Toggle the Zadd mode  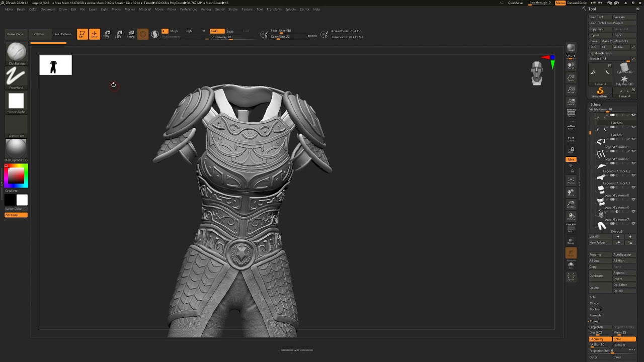(217, 31)
